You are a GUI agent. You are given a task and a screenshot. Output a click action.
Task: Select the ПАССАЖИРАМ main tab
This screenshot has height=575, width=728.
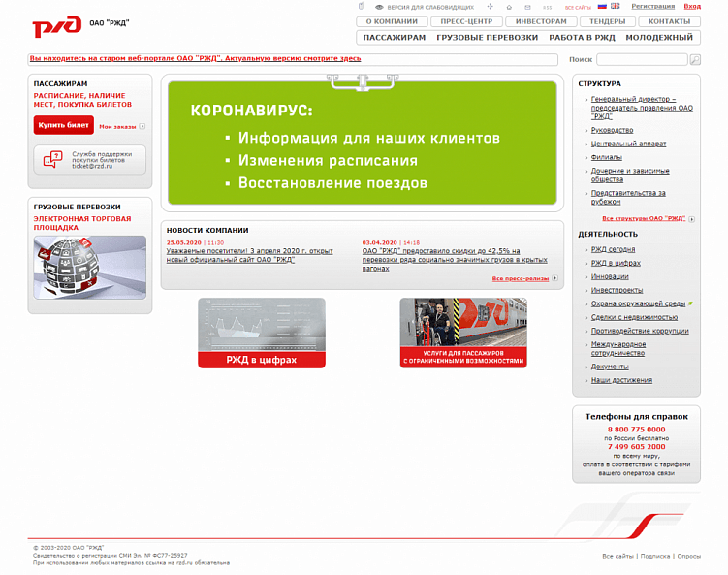click(x=395, y=38)
